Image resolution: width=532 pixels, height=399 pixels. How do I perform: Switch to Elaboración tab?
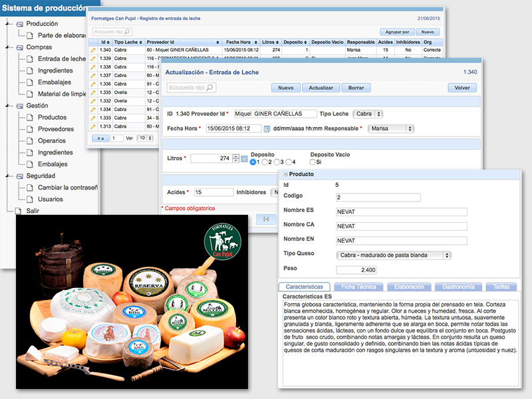click(x=409, y=287)
